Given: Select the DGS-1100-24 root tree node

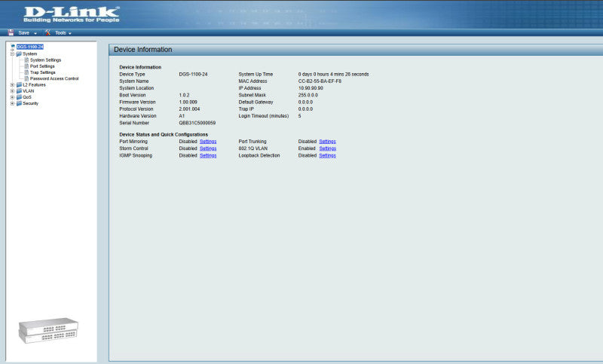Looking at the screenshot, I should pyautogui.click(x=30, y=47).
